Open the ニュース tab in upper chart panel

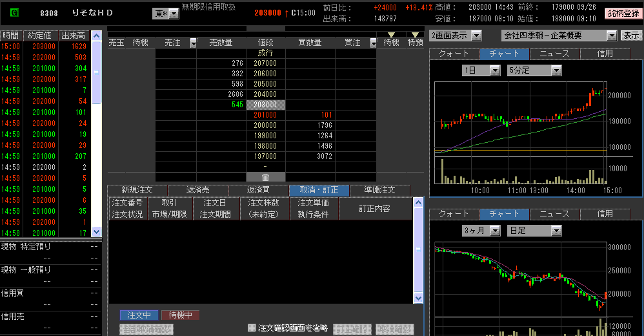pos(554,54)
